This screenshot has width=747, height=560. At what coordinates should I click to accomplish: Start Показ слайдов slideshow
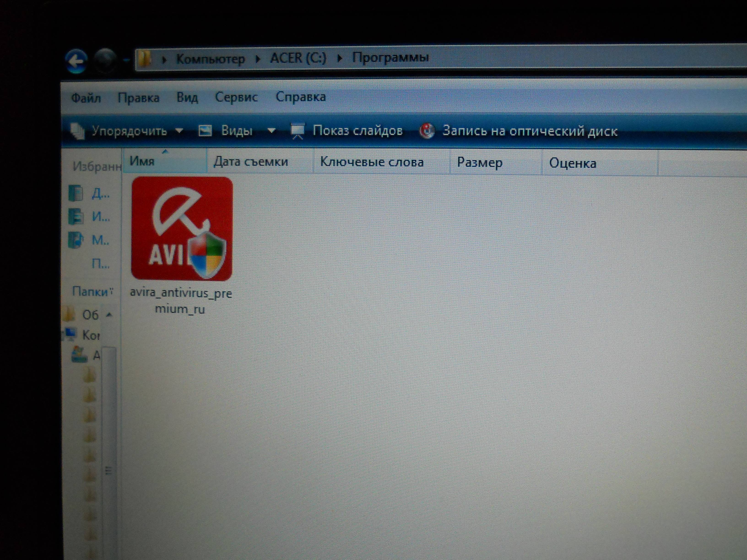[347, 131]
